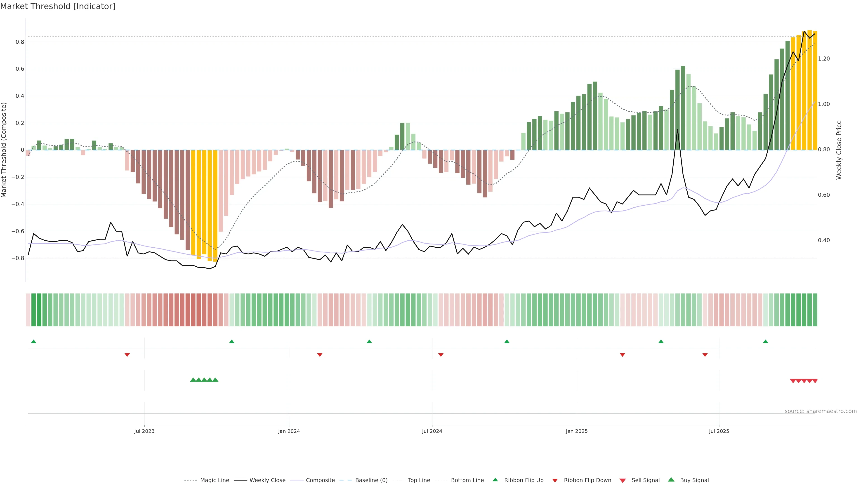Screen dimensions: 868x488
Task: Click the rightmost green Ribbon Flip Up marker
Action: pos(765,342)
